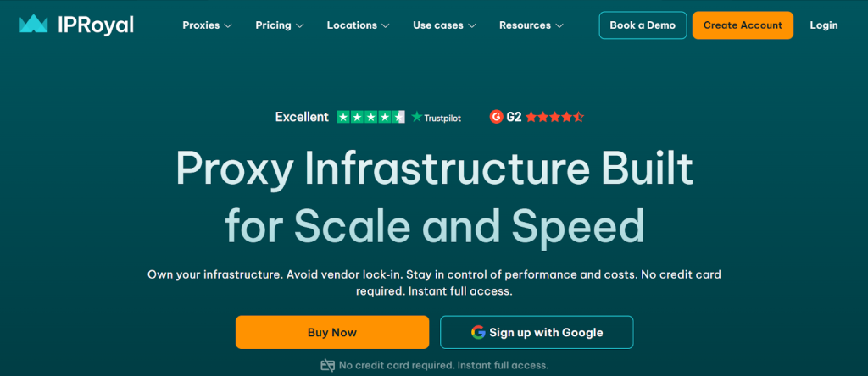Click the Book a Demo button
The width and height of the screenshot is (868, 376).
click(x=643, y=25)
